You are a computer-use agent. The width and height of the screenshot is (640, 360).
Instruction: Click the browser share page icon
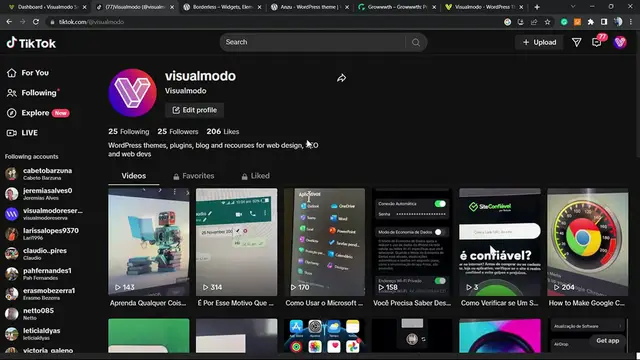(534, 22)
